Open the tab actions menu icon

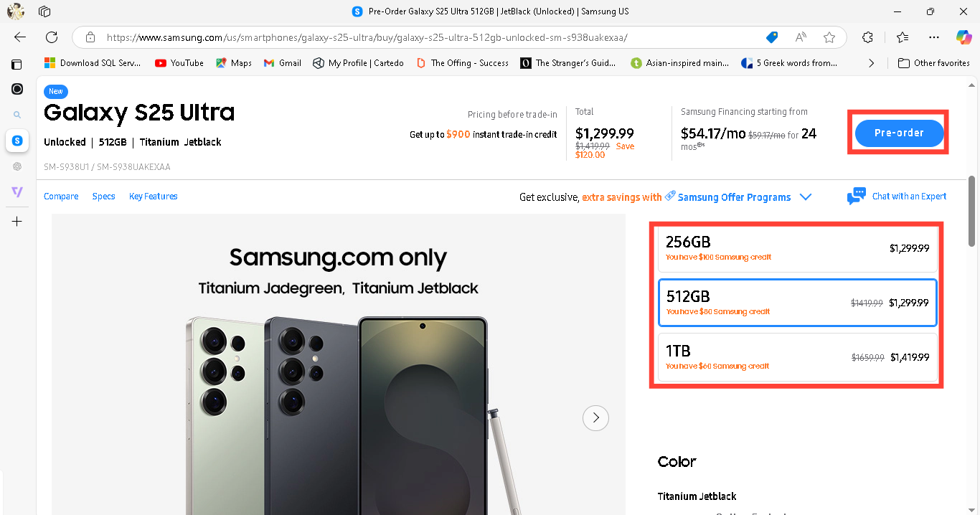pos(44,11)
